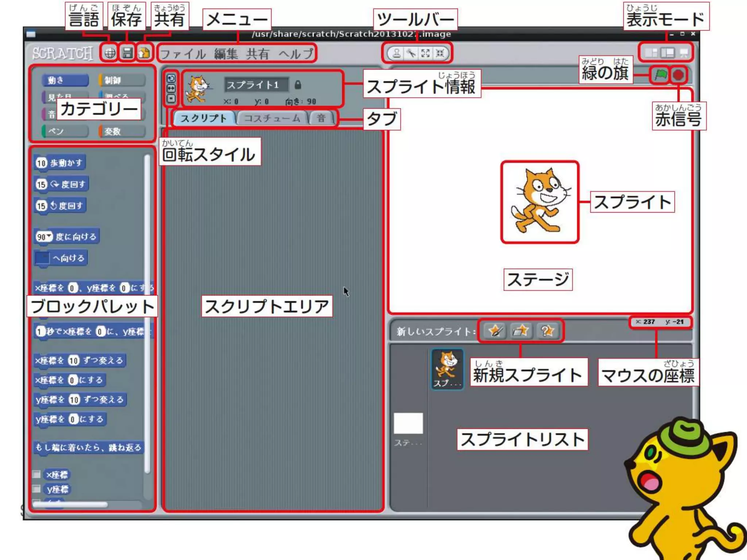Switch to the コスチューム tab

272,118
